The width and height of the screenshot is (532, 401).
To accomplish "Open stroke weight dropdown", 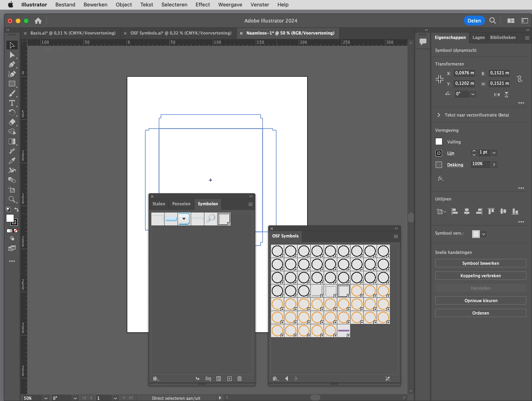I will tap(494, 153).
